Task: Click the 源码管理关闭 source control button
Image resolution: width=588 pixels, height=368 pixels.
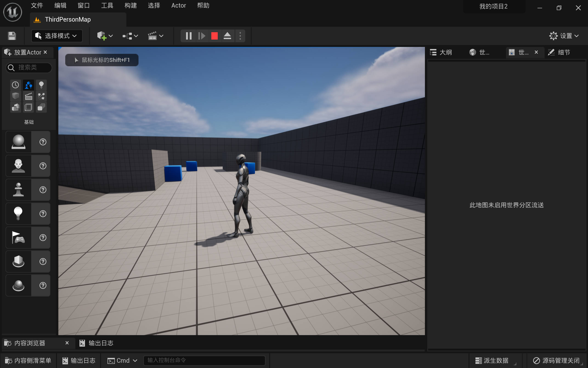Action: tap(556, 360)
